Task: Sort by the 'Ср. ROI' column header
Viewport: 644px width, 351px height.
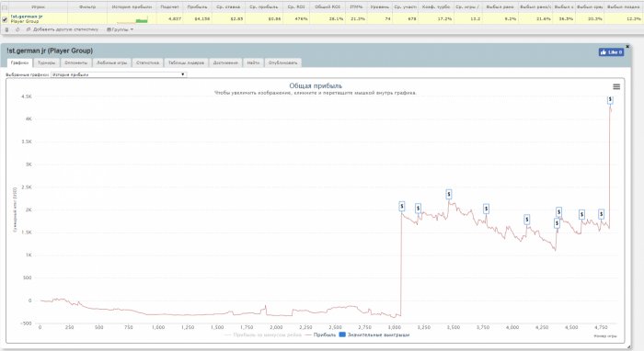Action: click(296, 7)
